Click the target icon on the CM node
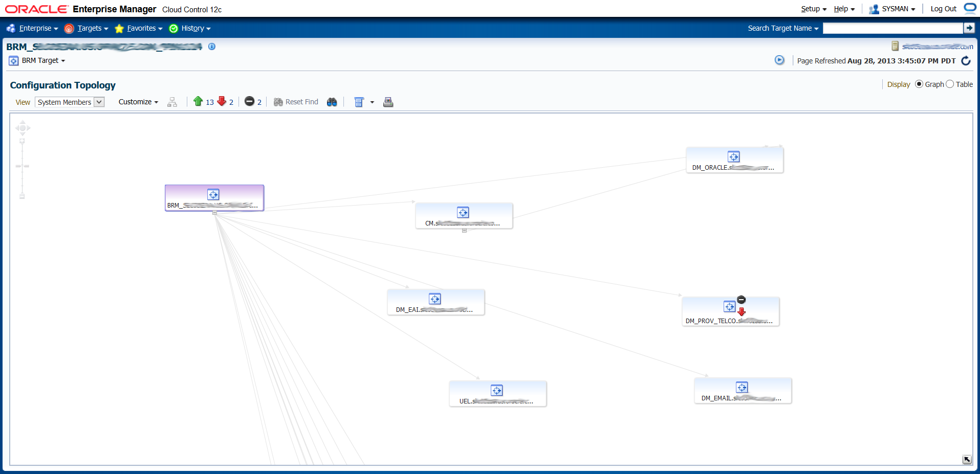Viewport: 980px width, 474px height. (x=463, y=212)
